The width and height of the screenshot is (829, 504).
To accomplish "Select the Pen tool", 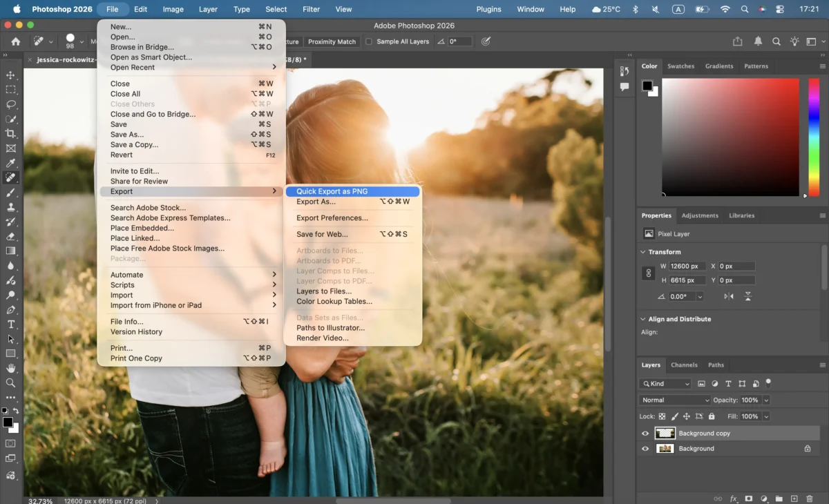I will 10,310.
